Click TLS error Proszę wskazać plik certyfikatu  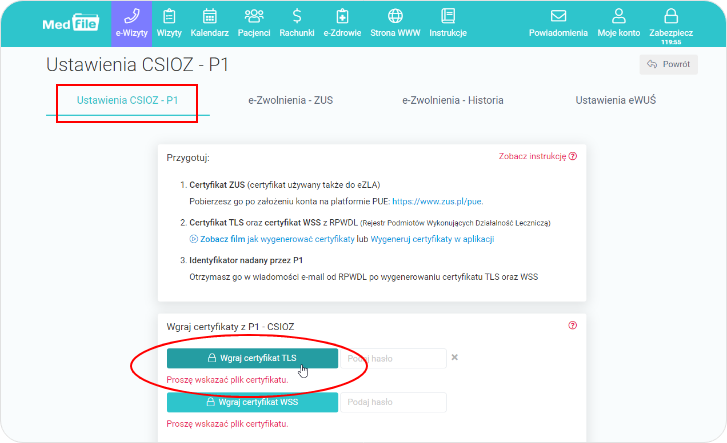pyautogui.click(x=227, y=380)
